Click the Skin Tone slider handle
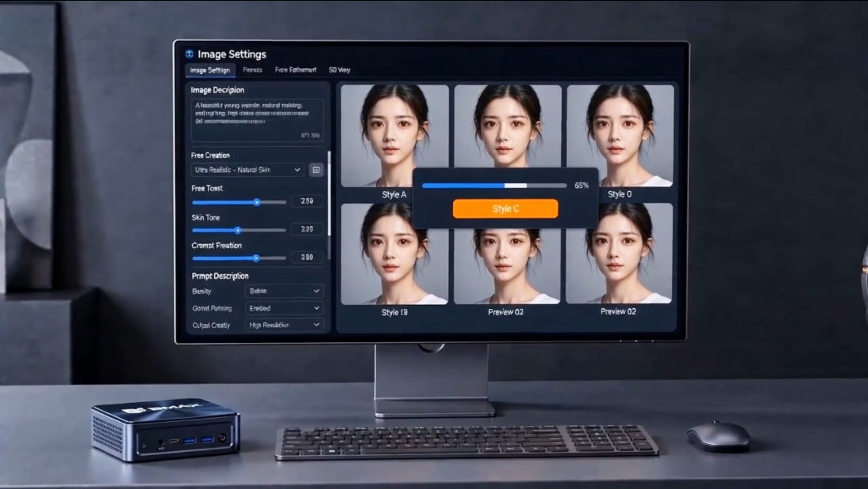Screen dimensions: 868x489 238,230
